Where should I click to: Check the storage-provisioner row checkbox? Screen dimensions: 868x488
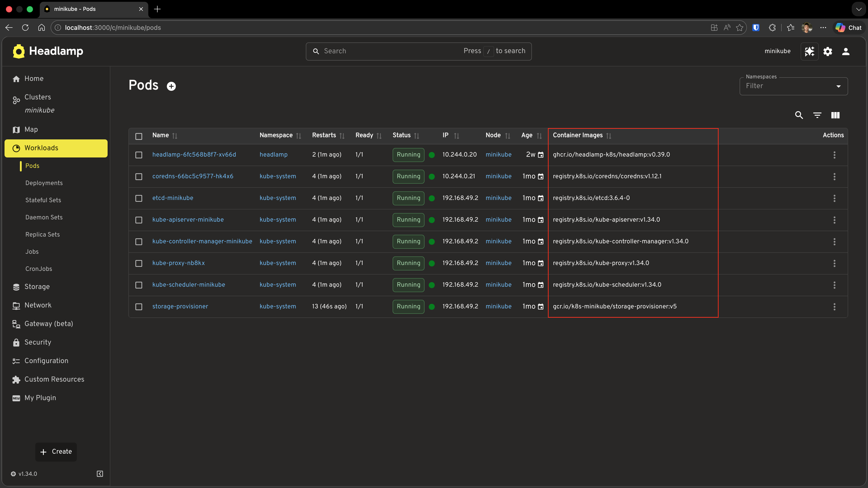click(139, 307)
